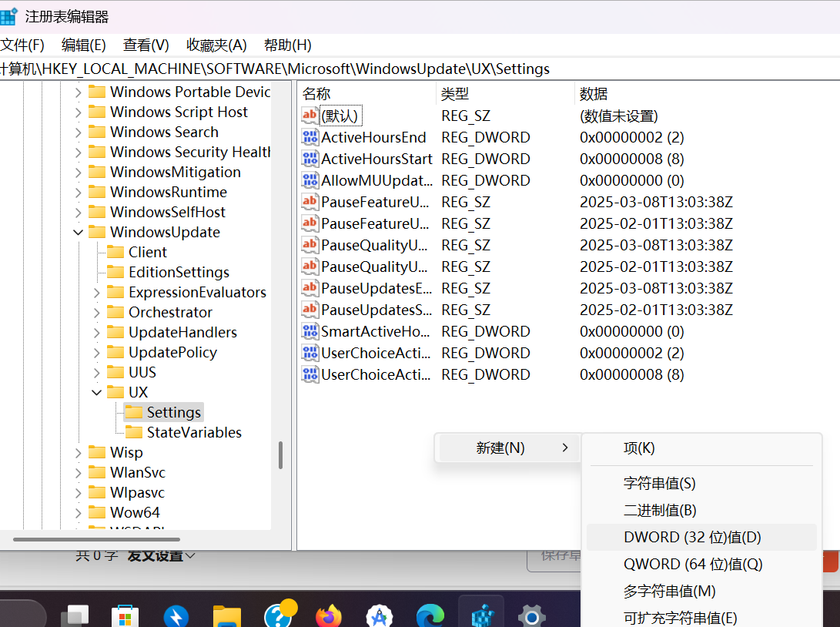This screenshot has height=627, width=840.
Task: Choose 二进制值(B) in the submenu
Action: pyautogui.click(x=701, y=510)
